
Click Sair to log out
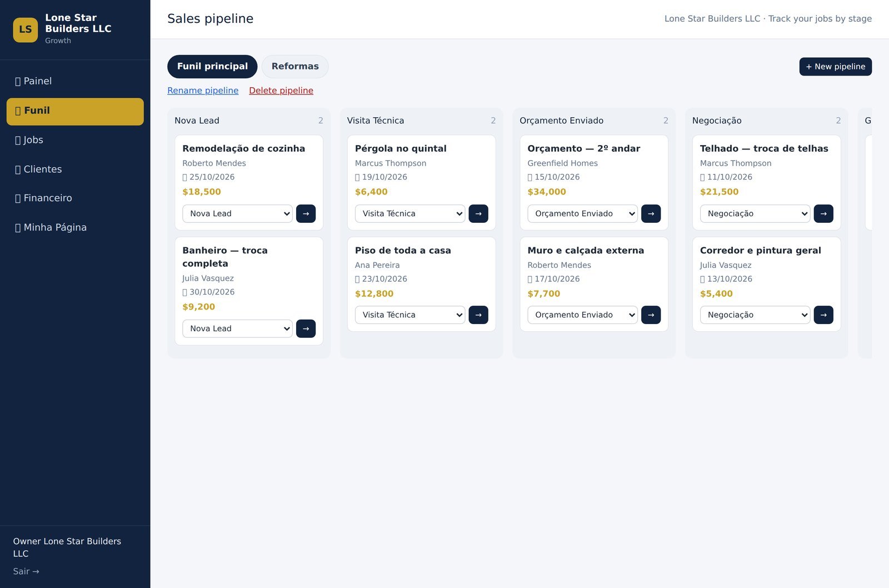(x=26, y=571)
